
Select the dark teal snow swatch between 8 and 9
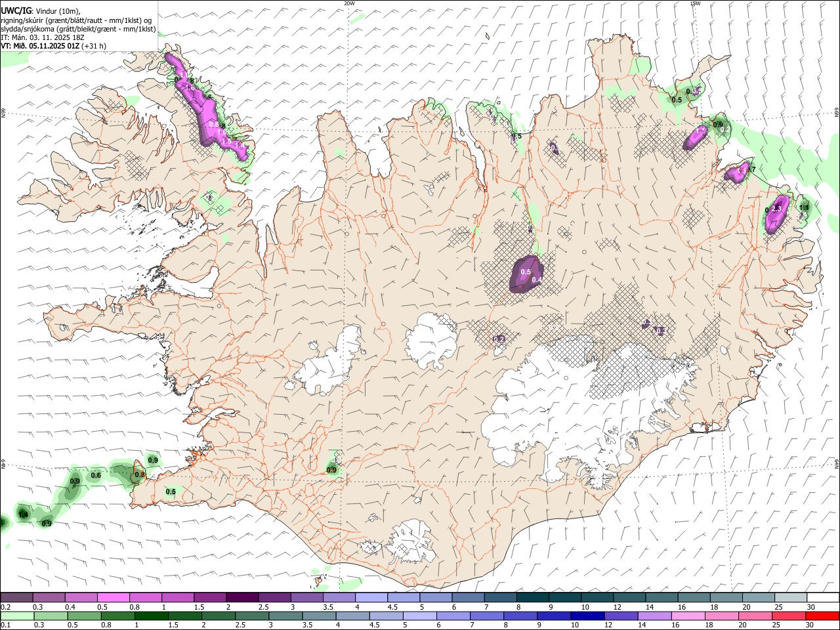click(x=532, y=597)
